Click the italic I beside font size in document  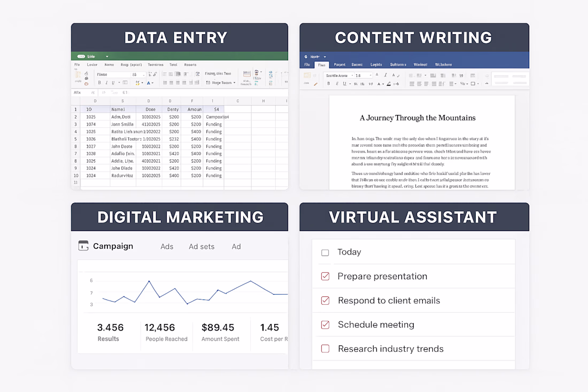pos(385,75)
